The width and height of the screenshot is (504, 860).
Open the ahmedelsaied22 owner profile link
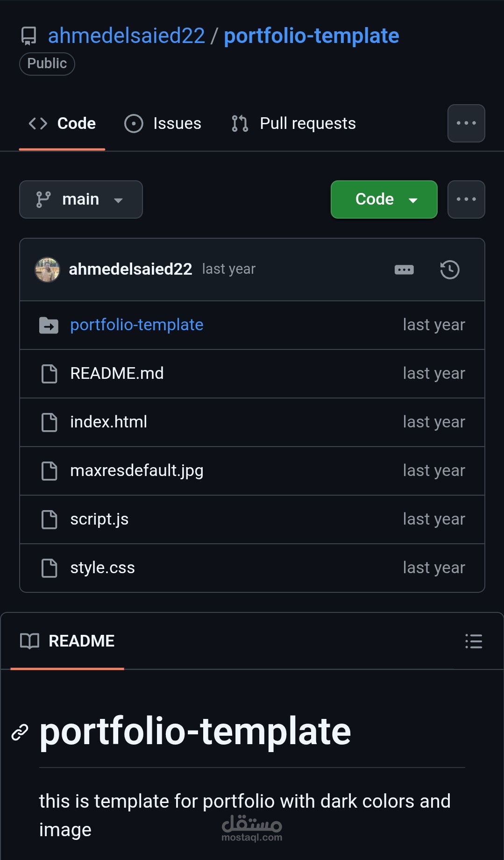point(126,36)
